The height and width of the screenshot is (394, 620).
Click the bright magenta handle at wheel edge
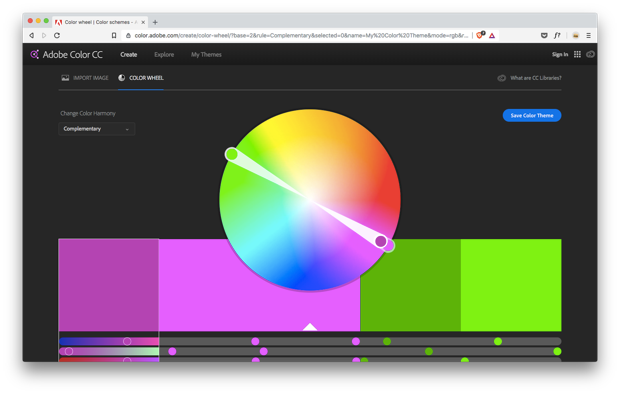click(390, 246)
